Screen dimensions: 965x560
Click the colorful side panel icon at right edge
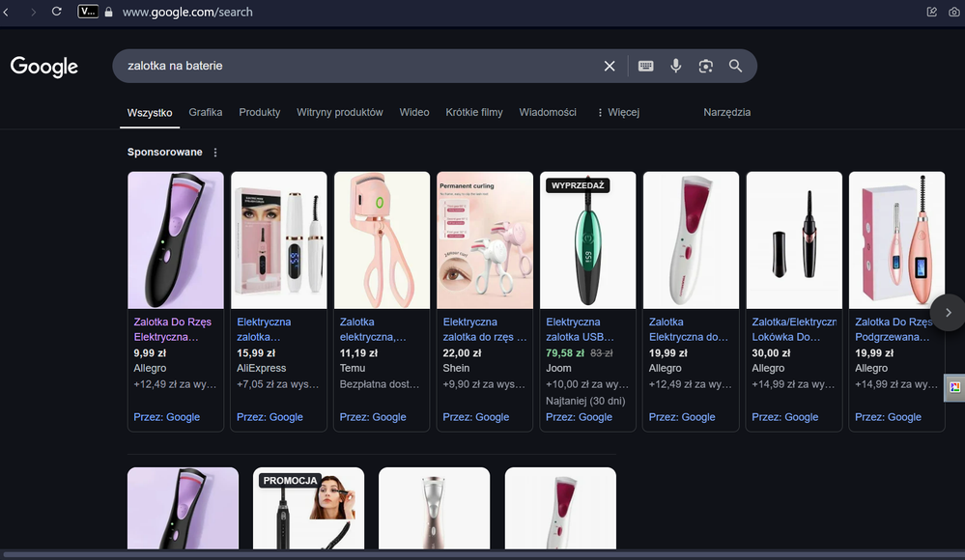click(955, 387)
